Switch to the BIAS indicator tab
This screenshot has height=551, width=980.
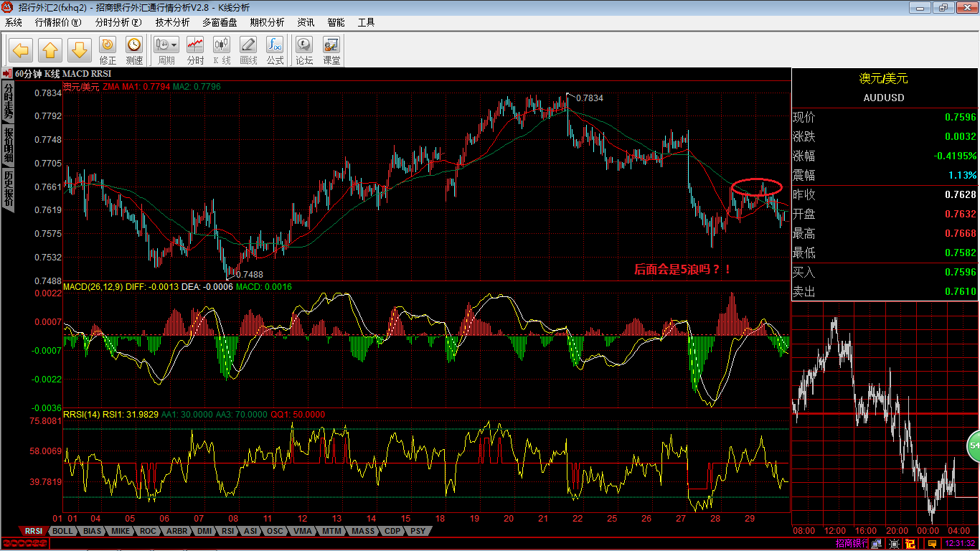92,531
